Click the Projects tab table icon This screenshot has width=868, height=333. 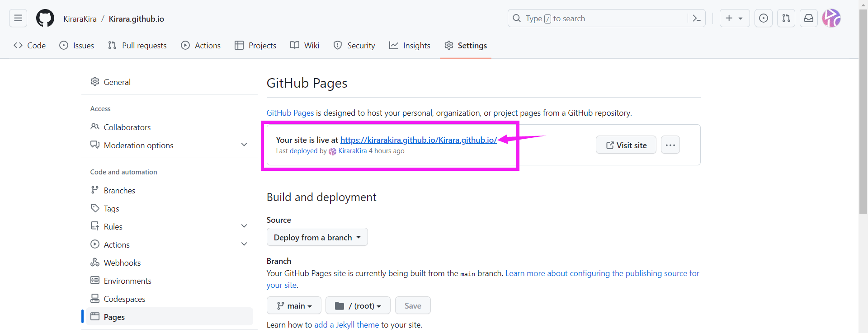(x=239, y=45)
